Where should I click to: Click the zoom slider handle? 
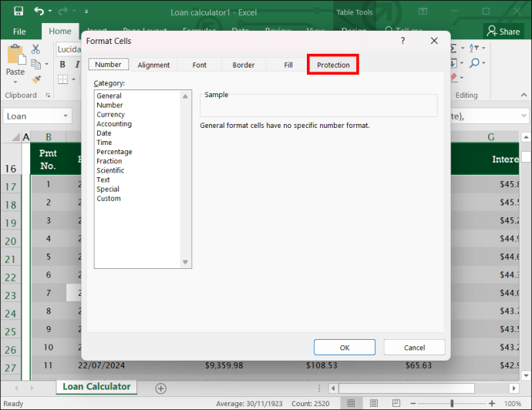(452, 403)
